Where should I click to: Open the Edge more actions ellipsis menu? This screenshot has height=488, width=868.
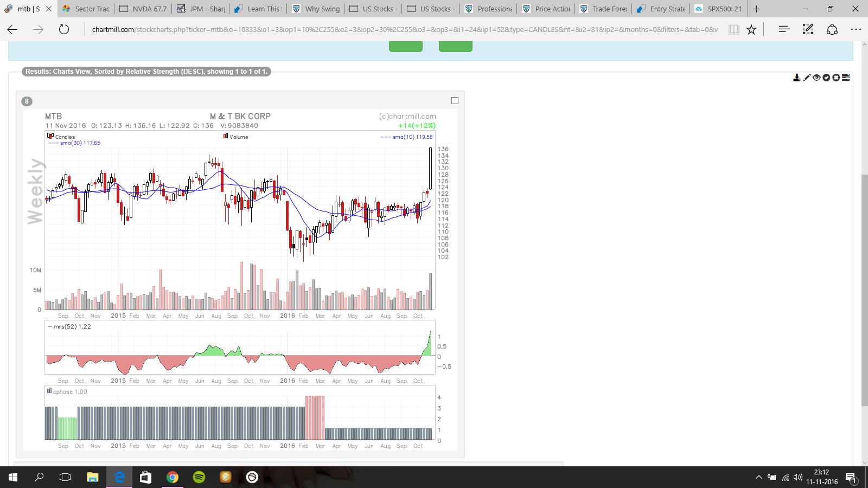pyautogui.click(x=856, y=29)
